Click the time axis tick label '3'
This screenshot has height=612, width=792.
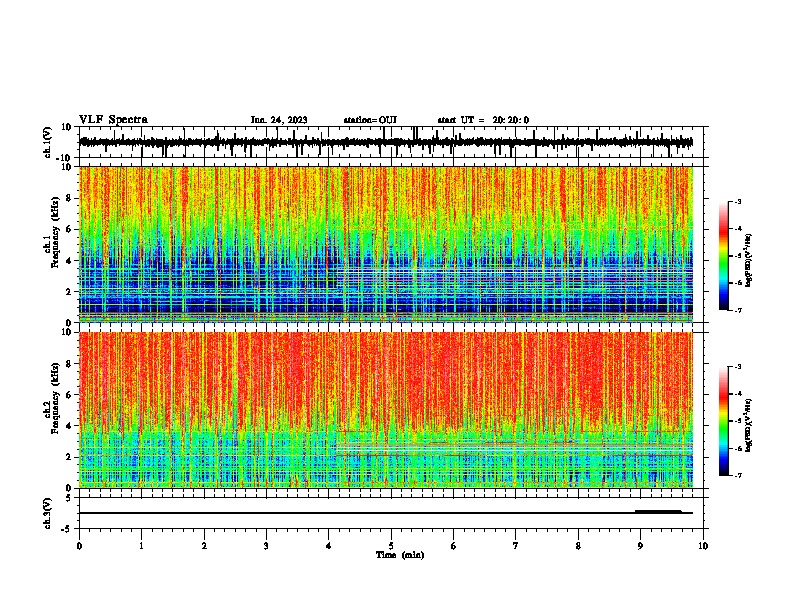coord(266,546)
